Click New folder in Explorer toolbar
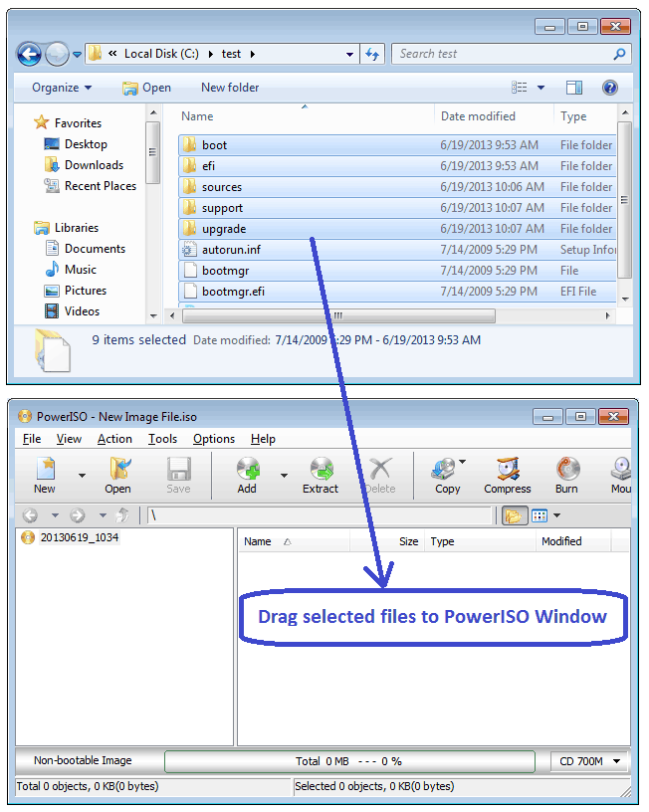Image resolution: width=649 pixels, height=812 pixels. pos(230,88)
